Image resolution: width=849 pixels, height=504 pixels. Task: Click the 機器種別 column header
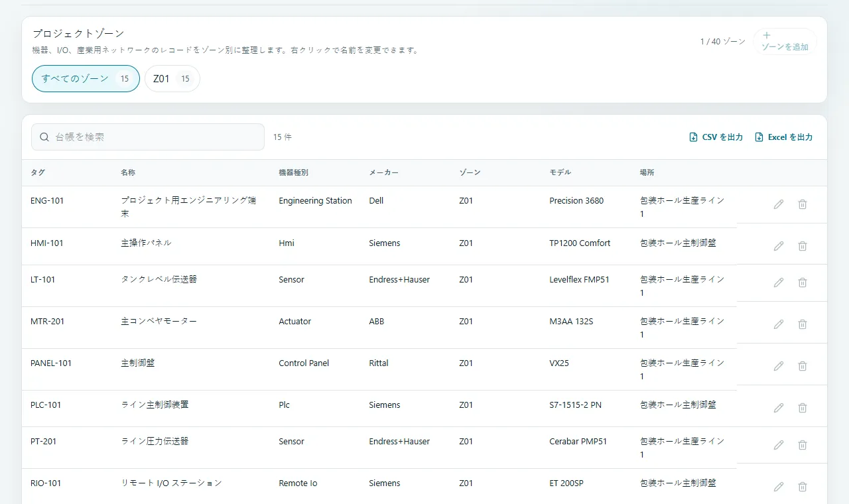(x=293, y=172)
